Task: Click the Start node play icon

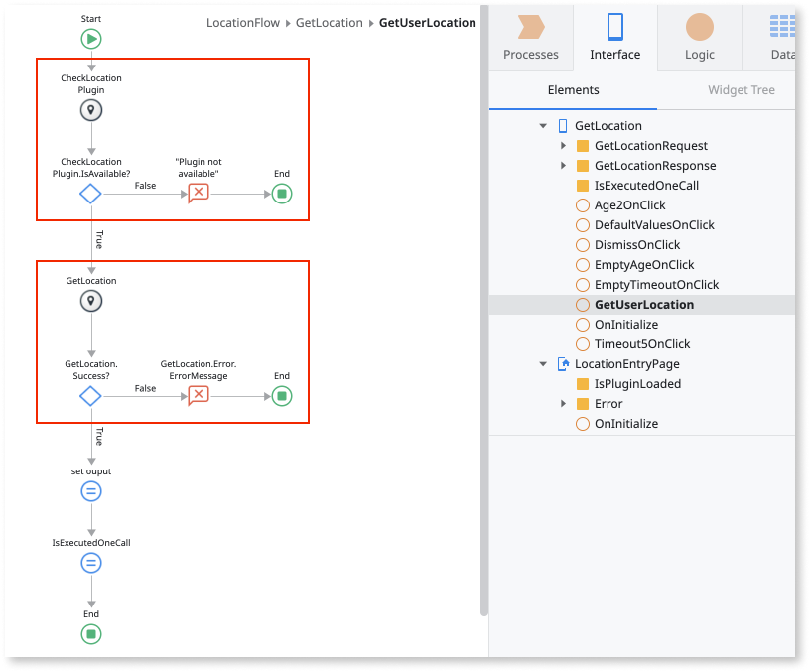Action: click(x=90, y=38)
